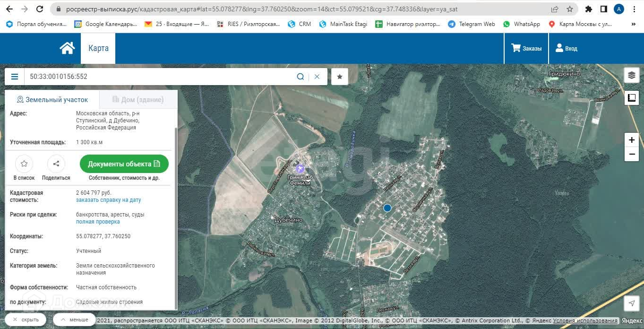Click the magnifier search icon
Image resolution: width=644 pixels, height=329 pixels.
[300, 77]
